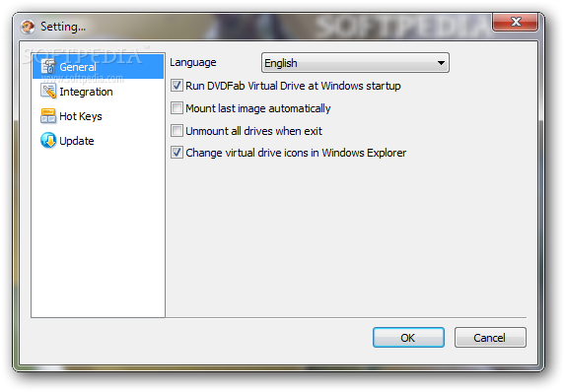The image size is (565, 392).
Task: Disable Run DVDFab Virtual Drive at Windows startup
Action: (x=177, y=86)
